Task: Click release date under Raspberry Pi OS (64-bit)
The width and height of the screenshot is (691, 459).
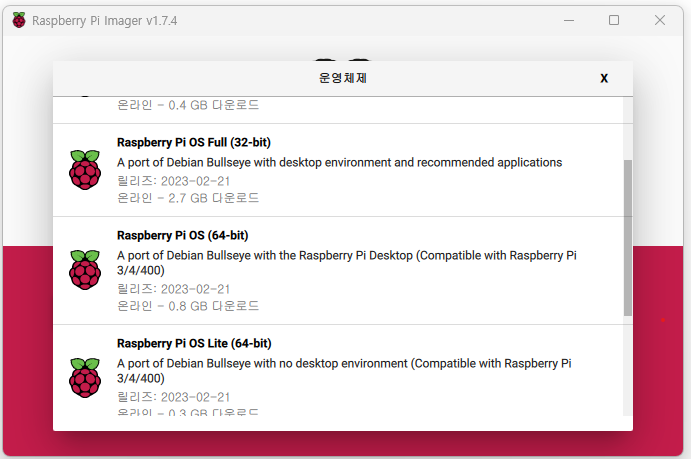Action: tap(174, 289)
